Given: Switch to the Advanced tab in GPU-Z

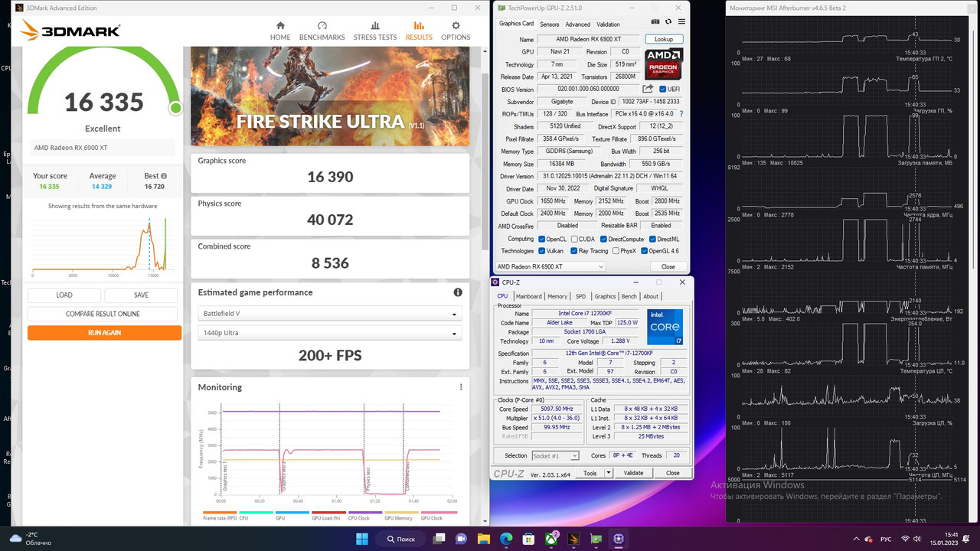Looking at the screenshot, I should click(x=578, y=24).
